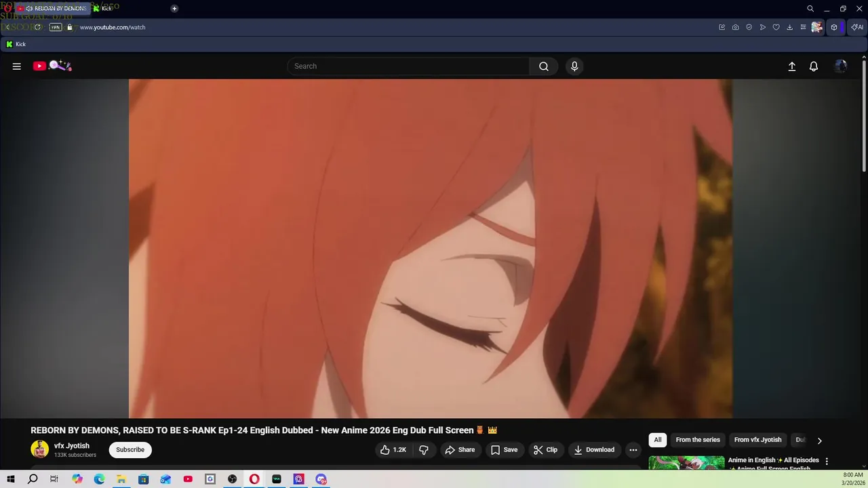
Task: Open the Kick bookmark in bookmarks bar
Action: [16, 44]
